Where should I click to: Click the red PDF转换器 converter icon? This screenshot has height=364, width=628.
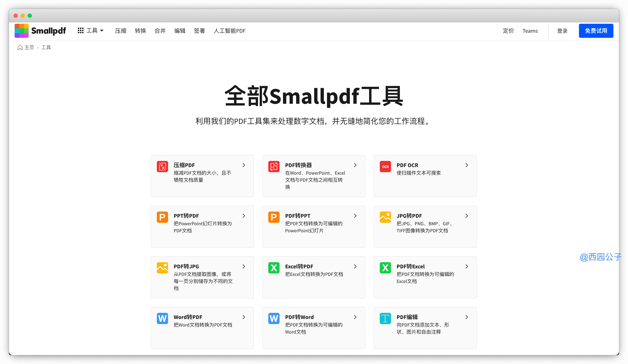pos(274,167)
